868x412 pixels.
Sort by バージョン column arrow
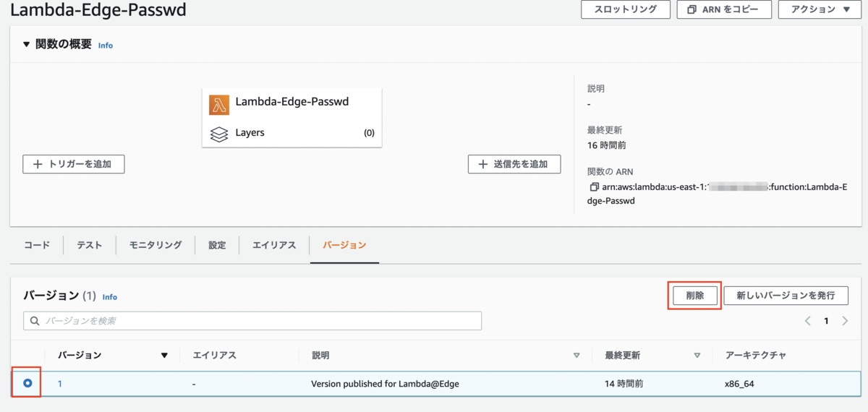(x=164, y=356)
